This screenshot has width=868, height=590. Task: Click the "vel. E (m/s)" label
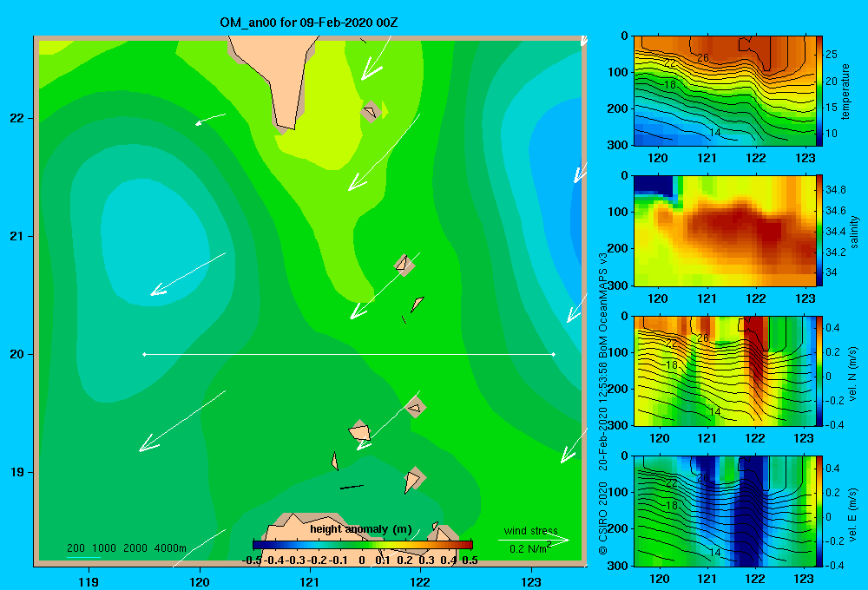[x=852, y=515]
